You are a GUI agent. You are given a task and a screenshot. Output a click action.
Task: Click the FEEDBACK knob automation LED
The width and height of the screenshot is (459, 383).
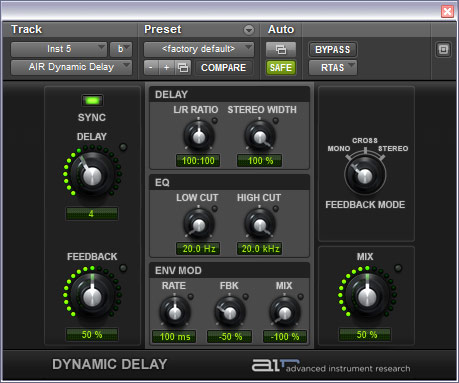point(123,268)
